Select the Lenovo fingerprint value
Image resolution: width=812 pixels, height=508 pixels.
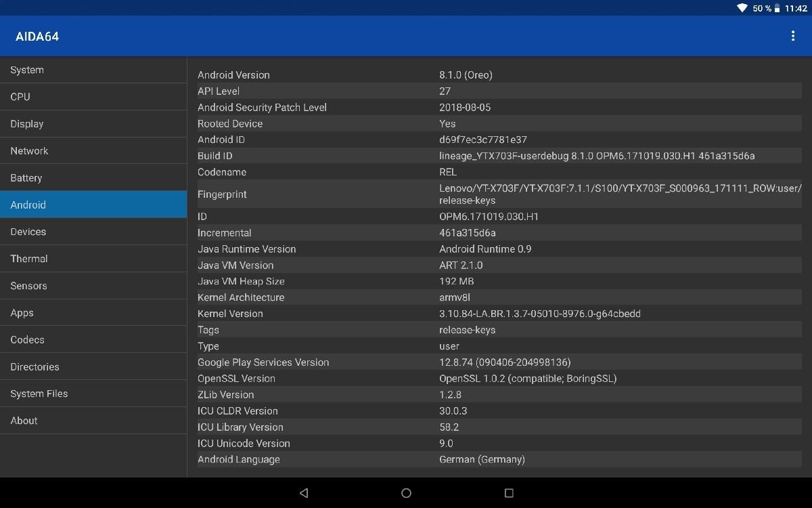621,194
